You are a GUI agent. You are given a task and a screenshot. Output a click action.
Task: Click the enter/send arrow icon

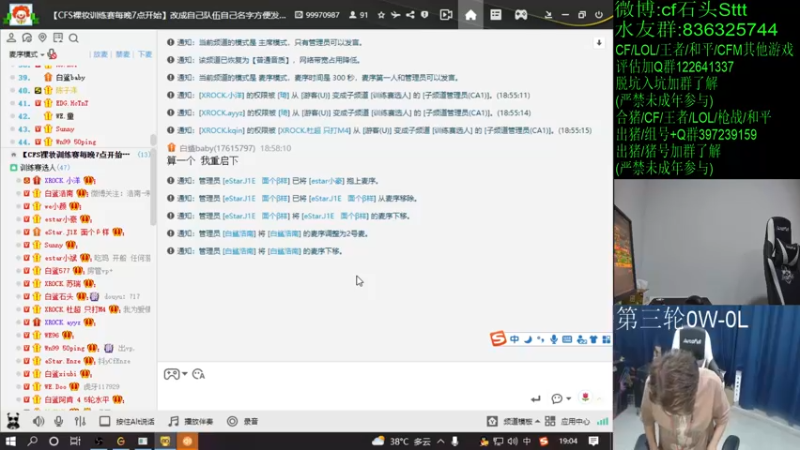(x=535, y=398)
